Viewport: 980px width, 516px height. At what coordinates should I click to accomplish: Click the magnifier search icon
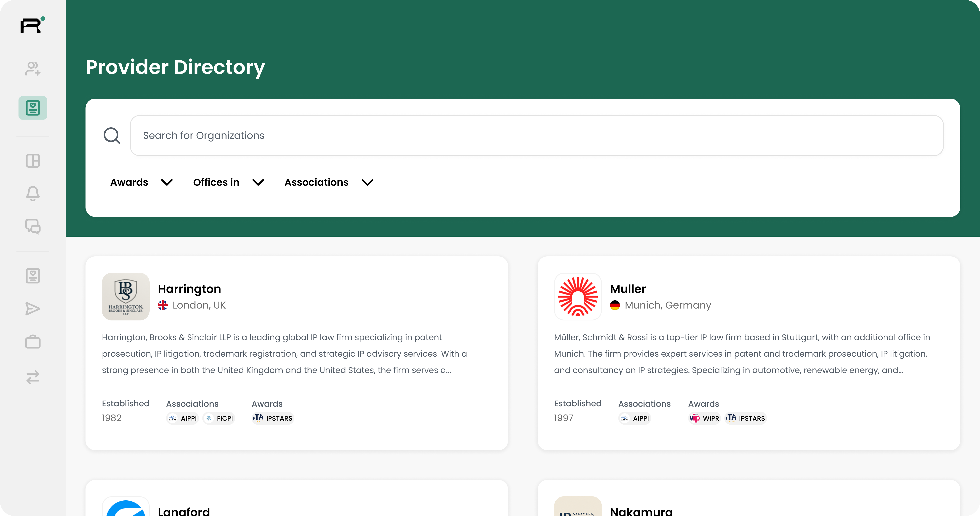(x=111, y=135)
